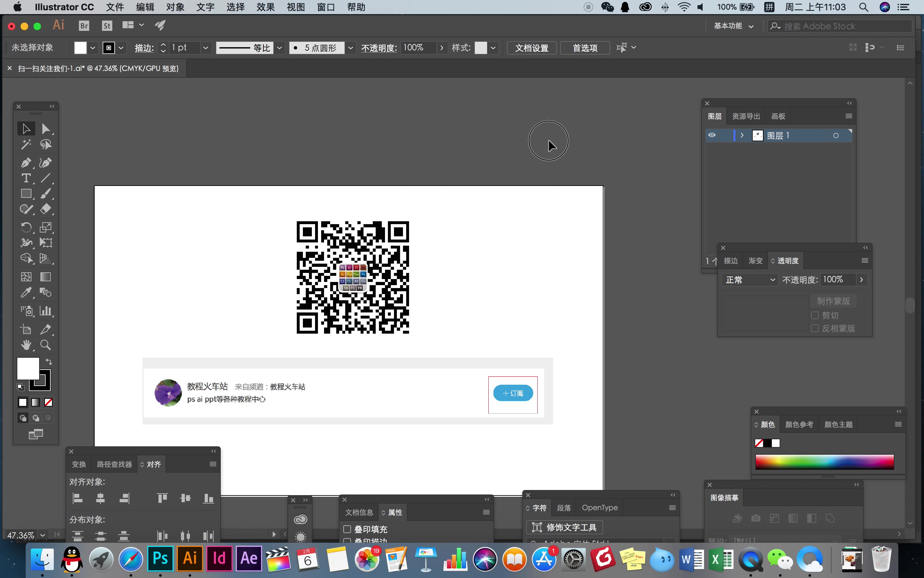The height and width of the screenshot is (578, 924).
Task: Select the Scale tool
Action: [x=46, y=227]
